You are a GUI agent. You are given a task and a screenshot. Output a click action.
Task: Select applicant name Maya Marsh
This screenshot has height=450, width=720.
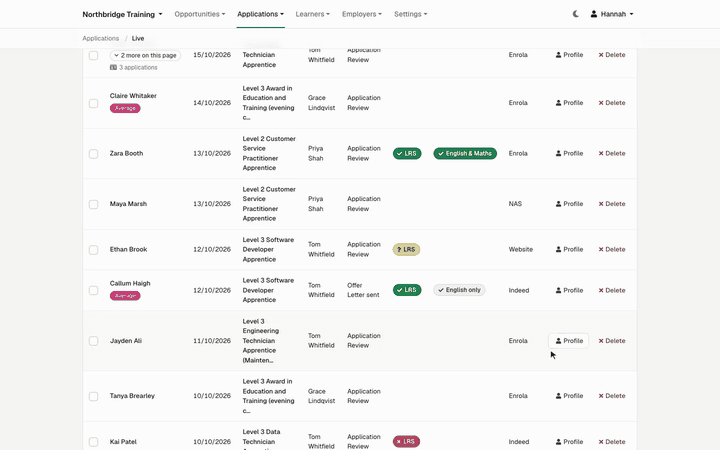[x=128, y=204]
